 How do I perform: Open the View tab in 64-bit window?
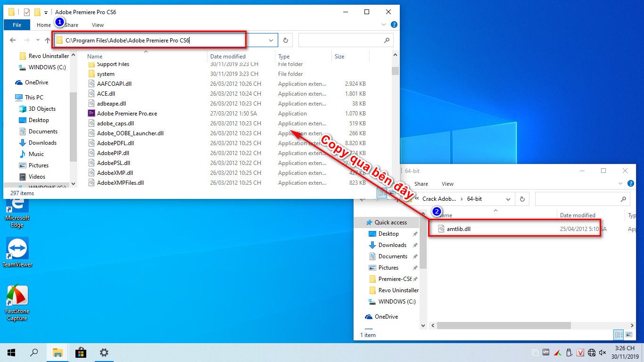click(447, 184)
